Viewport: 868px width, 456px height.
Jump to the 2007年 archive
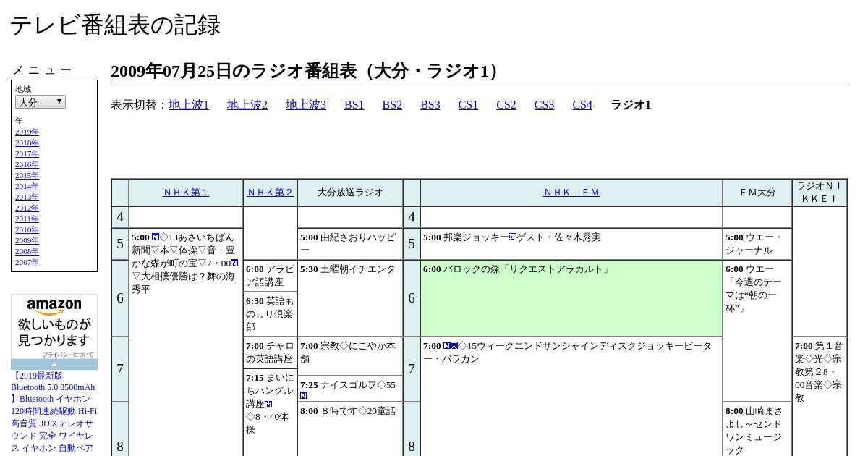click(27, 262)
